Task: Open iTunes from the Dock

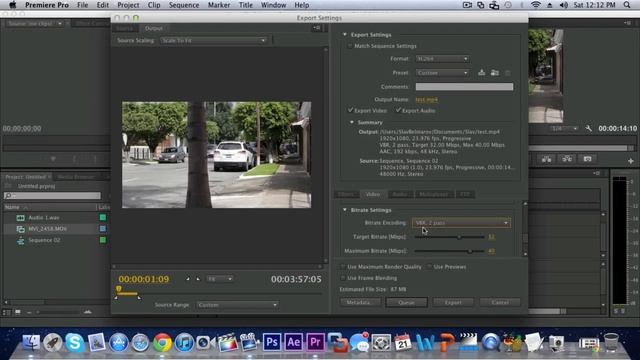Action: pos(184,342)
